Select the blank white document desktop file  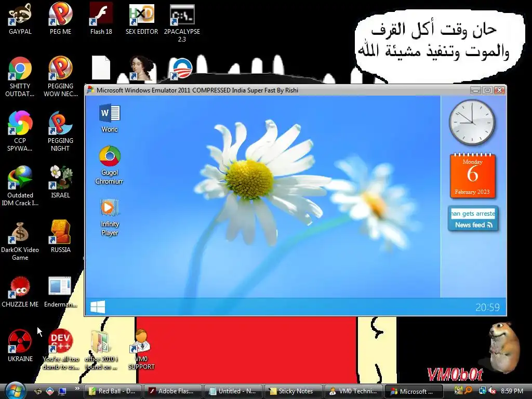click(x=101, y=68)
